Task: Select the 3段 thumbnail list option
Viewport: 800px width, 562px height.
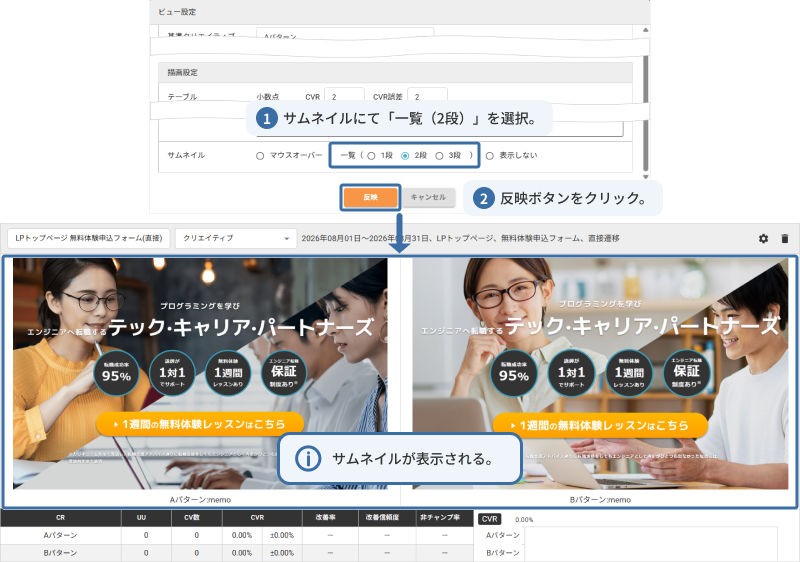Action: tap(439, 156)
